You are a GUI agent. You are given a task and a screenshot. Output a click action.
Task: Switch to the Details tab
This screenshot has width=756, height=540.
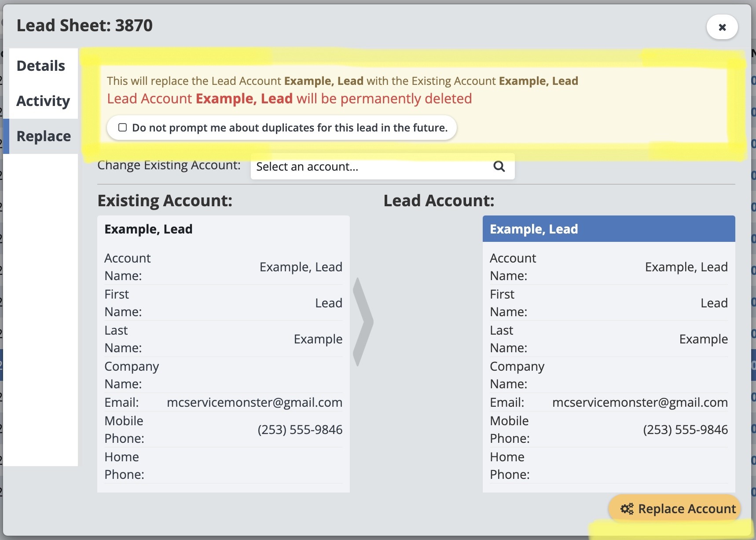[x=41, y=66]
